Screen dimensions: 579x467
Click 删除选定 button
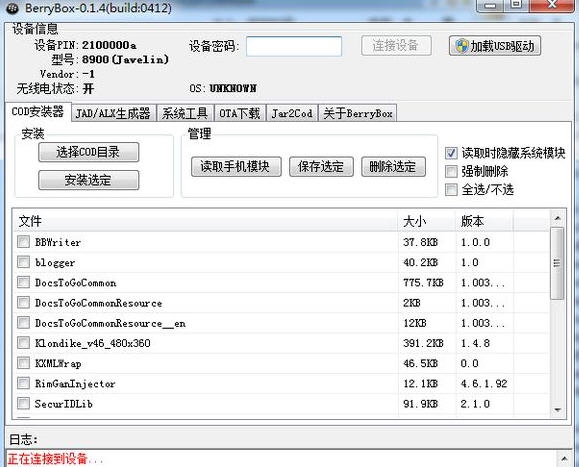pyautogui.click(x=393, y=167)
